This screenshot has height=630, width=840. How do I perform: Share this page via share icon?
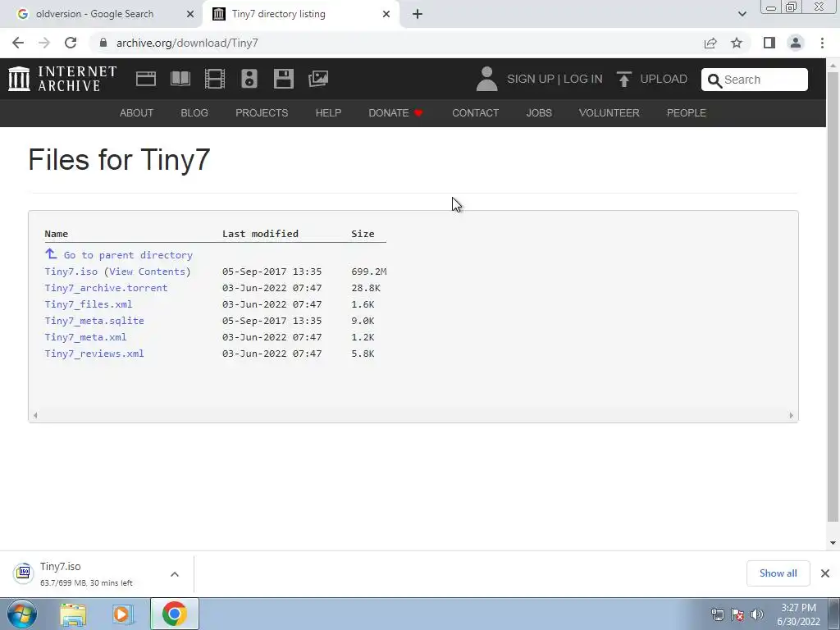[710, 43]
